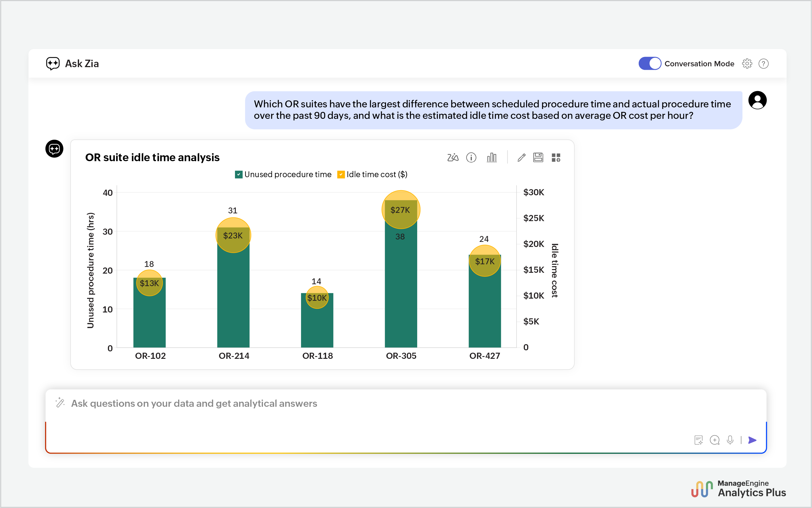The image size is (812, 508).
Task: Click the $30K right axis value
Action: click(x=534, y=192)
